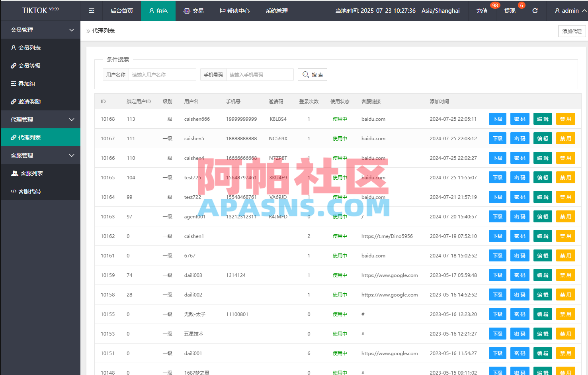Click 禁用 for test725 row
The height and width of the screenshot is (375, 588).
tap(566, 177)
